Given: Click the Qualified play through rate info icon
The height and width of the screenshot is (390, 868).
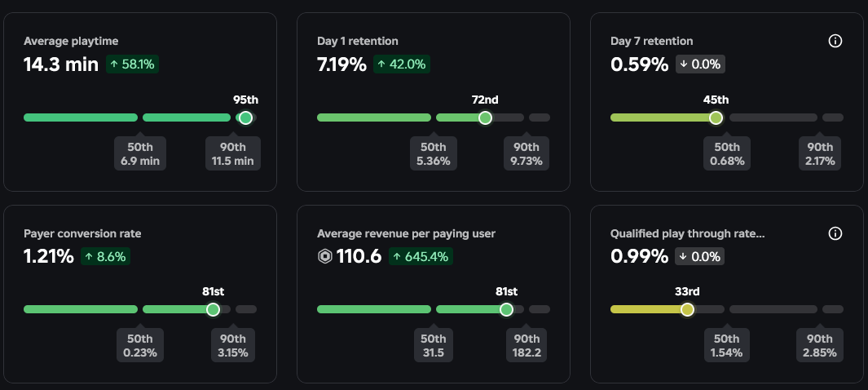Looking at the screenshot, I should [x=835, y=233].
